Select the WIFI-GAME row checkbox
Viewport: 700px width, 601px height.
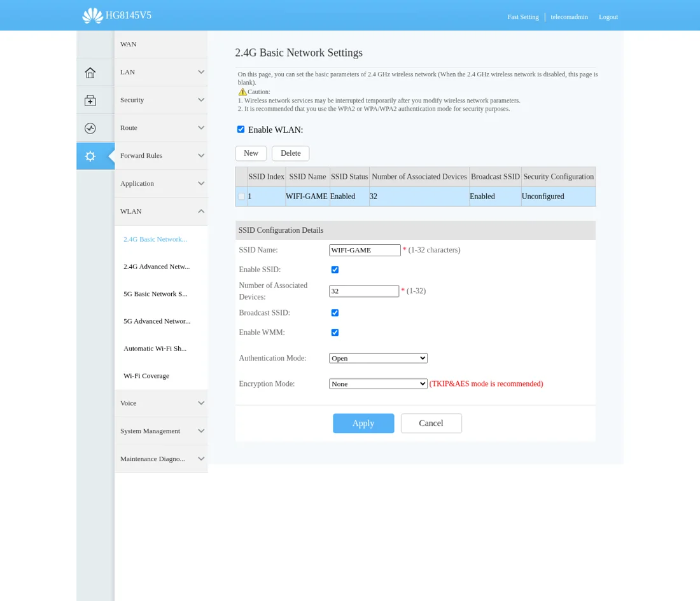[242, 197]
